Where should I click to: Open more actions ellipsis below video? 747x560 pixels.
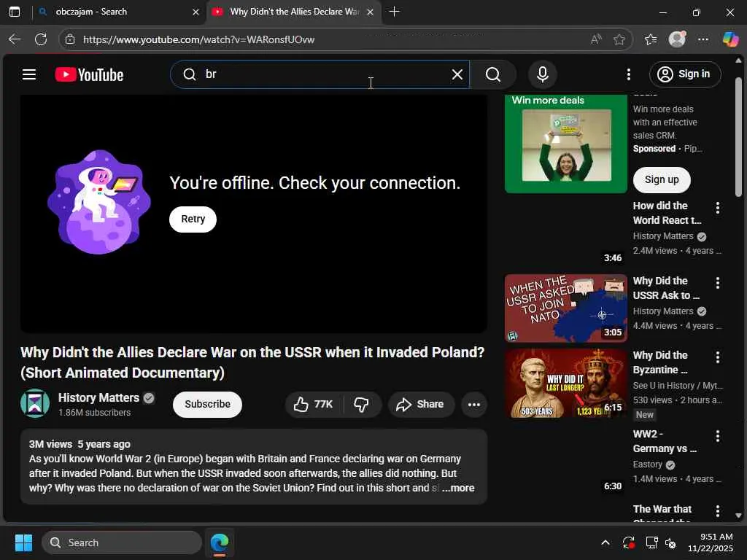pos(474,404)
